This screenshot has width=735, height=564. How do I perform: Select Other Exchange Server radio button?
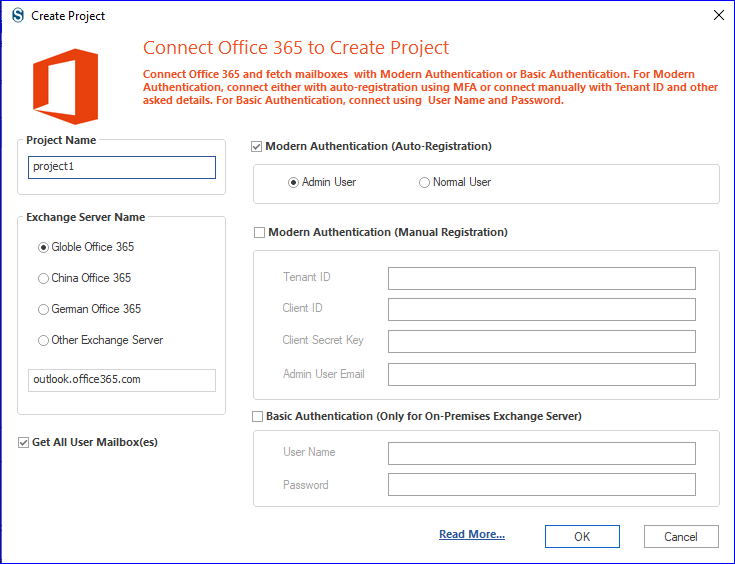point(100,340)
